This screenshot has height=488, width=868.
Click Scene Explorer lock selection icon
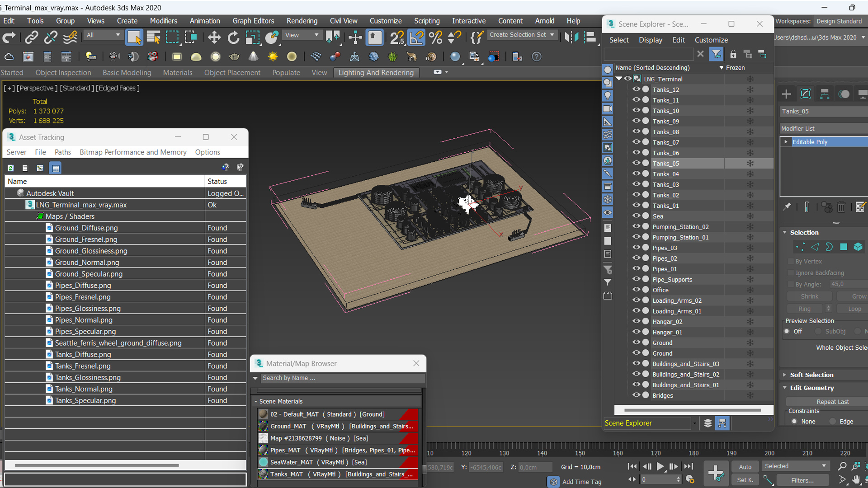[x=733, y=54]
